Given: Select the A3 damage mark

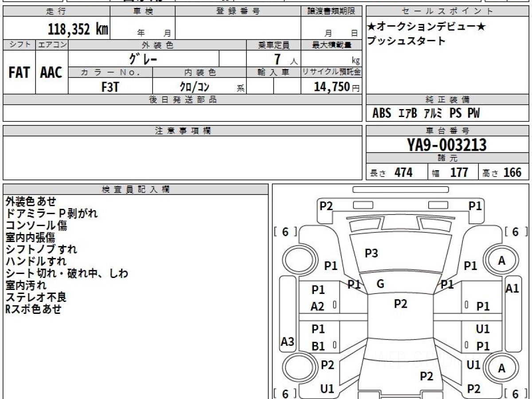Looking at the screenshot, I should click(288, 341).
